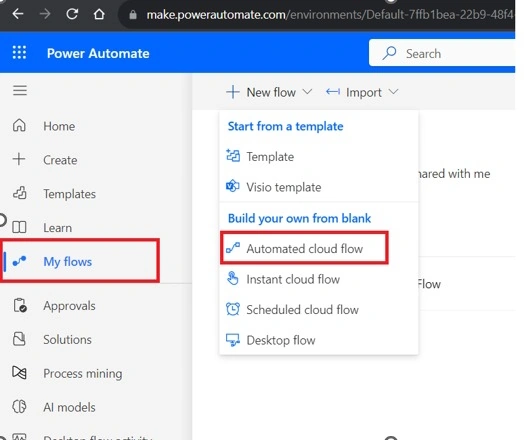Image resolution: width=524 pixels, height=440 pixels.
Task: Click the Learn book icon
Action: tap(19, 227)
